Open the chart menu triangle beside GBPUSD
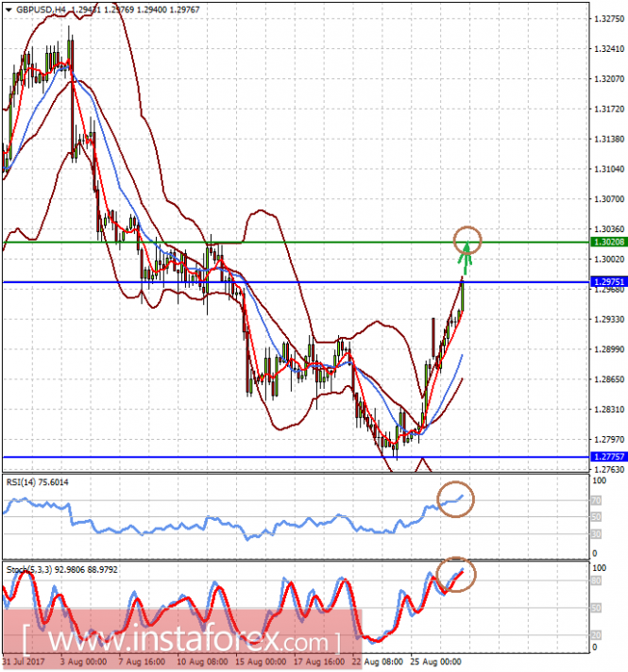 8,9
